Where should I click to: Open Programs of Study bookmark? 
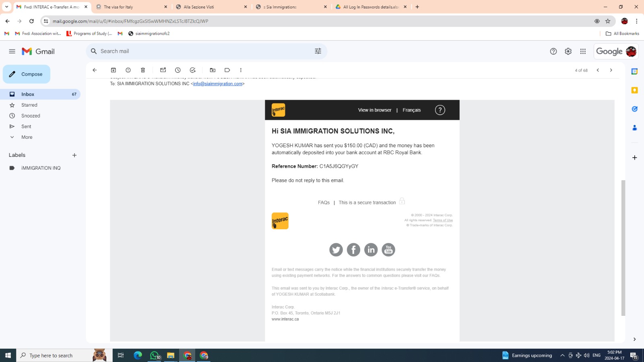point(89,33)
